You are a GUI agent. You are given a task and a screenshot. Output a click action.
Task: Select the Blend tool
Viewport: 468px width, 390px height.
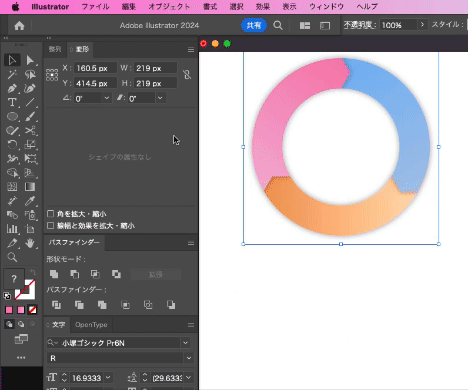coord(12,215)
